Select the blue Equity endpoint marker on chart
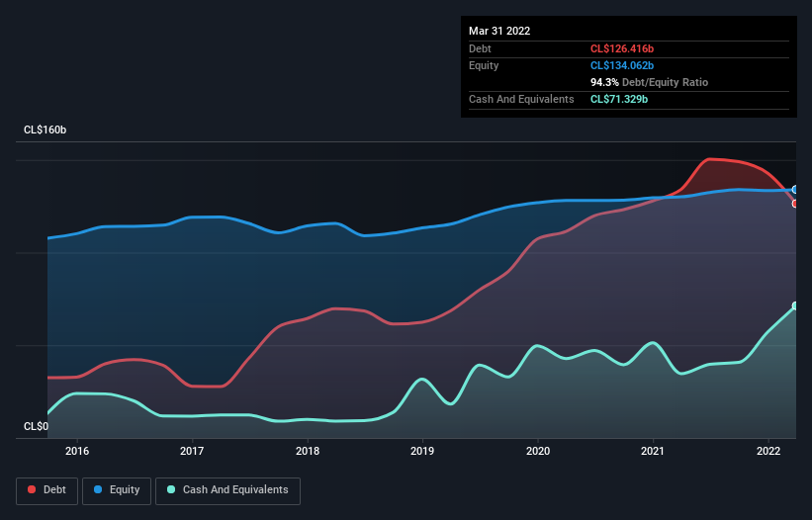The width and height of the screenshot is (812, 520). tap(795, 190)
